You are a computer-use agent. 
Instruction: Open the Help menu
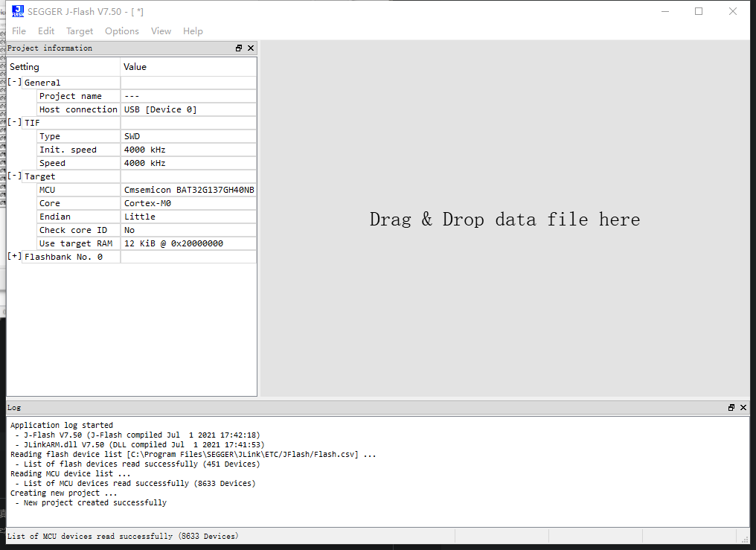[x=193, y=31]
